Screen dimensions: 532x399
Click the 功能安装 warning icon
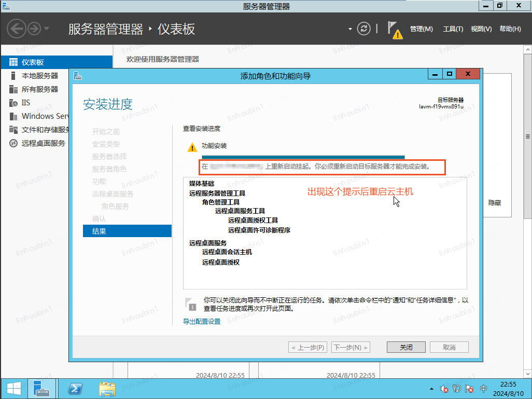pos(192,147)
